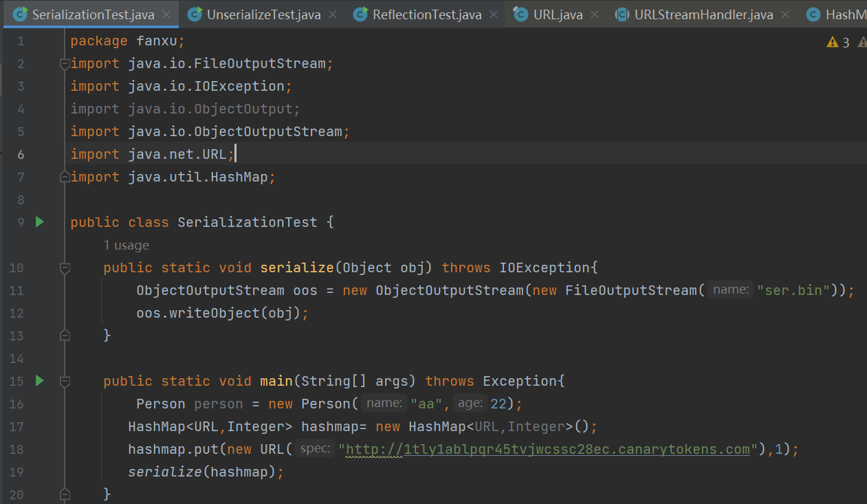This screenshot has height=504, width=867.
Task: Click the class icon on SerializationTest.java tab
Action: (x=20, y=14)
